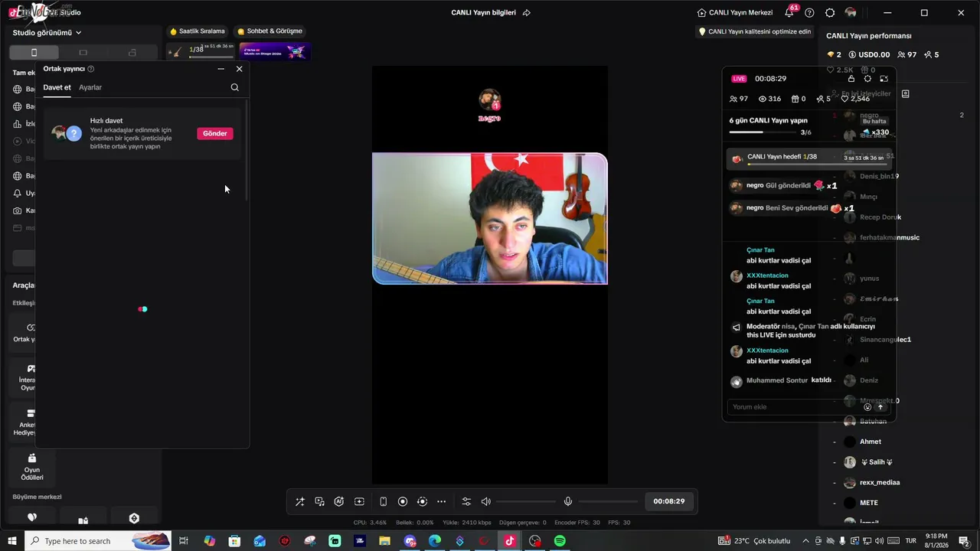The height and width of the screenshot is (551, 980).
Task: Minimize the Ortak yayıncı panel
Action: (x=220, y=69)
